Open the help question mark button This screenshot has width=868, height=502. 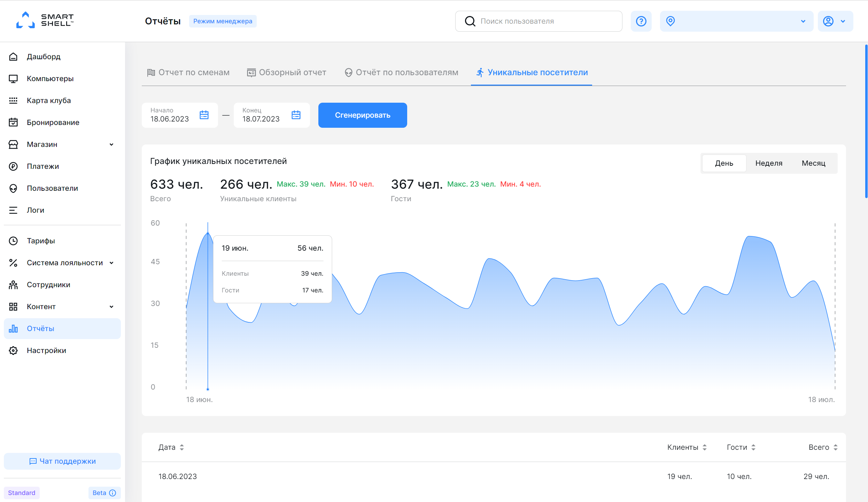(641, 21)
